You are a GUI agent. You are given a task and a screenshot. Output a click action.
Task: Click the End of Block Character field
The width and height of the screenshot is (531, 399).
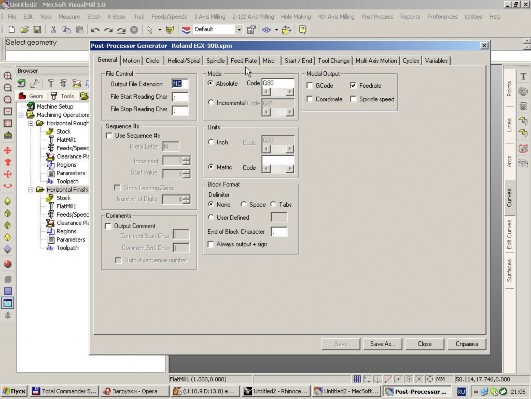[x=279, y=232]
